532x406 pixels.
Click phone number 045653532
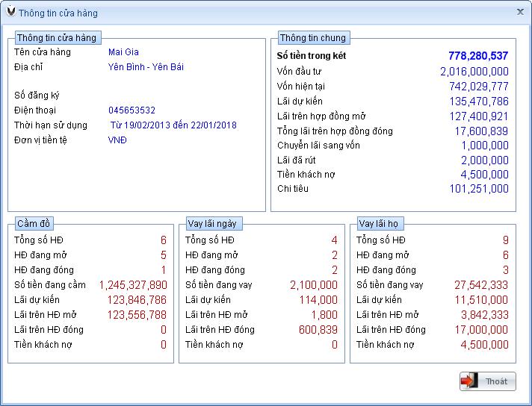pos(132,110)
